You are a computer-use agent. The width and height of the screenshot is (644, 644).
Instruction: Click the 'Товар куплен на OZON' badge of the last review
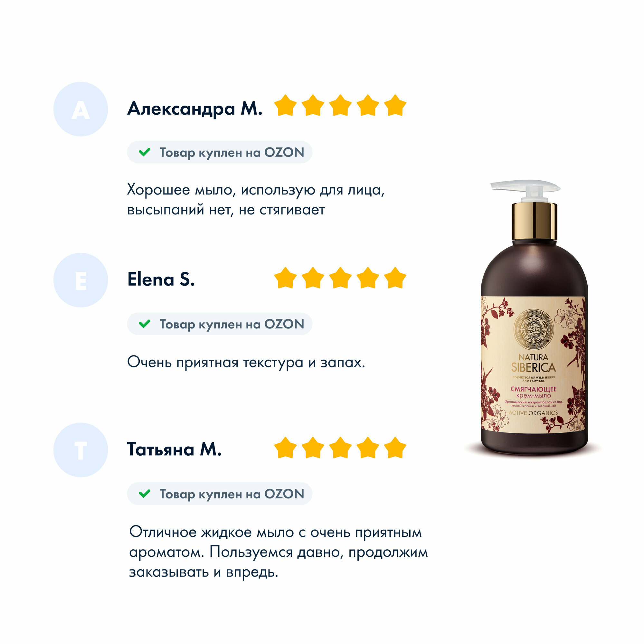point(220,494)
